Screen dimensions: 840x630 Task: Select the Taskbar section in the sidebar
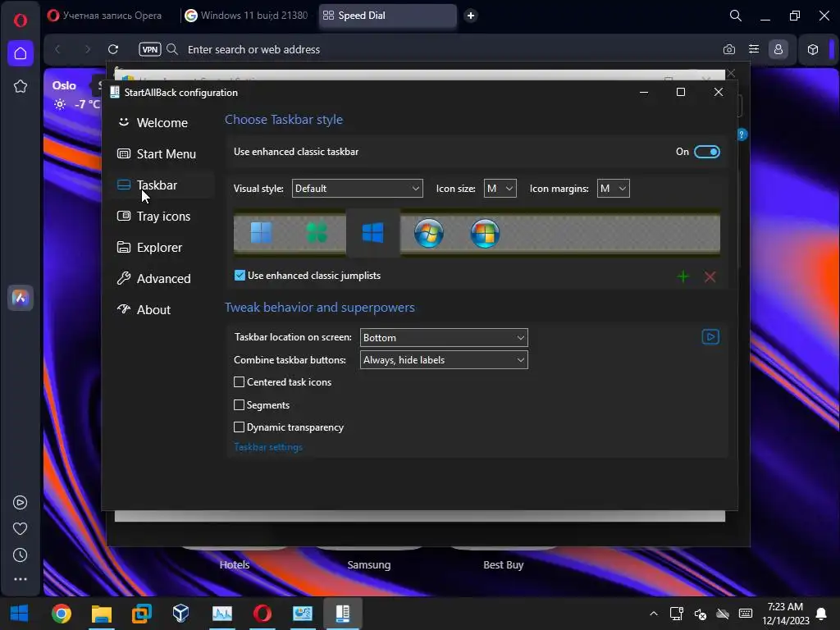(160, 185)
